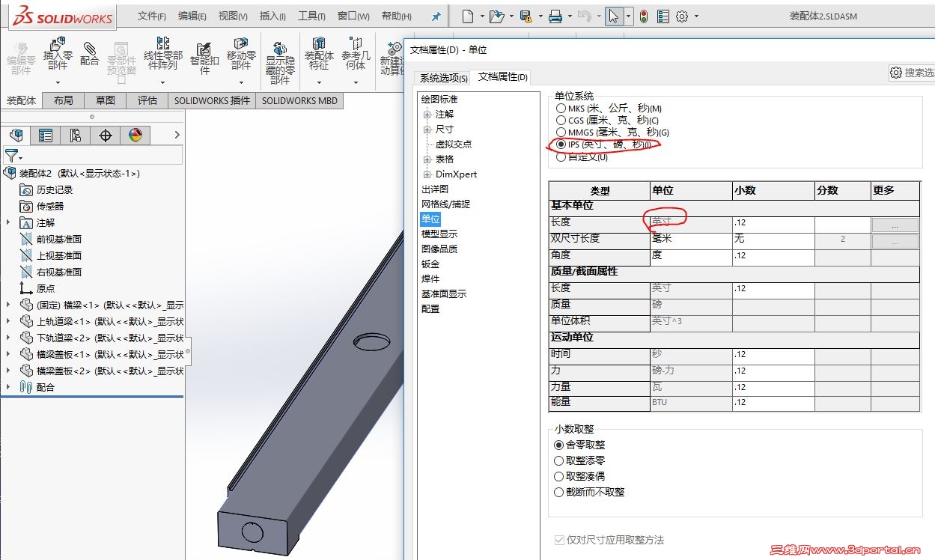Select the MKS (米、公斤、秒) unit system

(561, 109)
